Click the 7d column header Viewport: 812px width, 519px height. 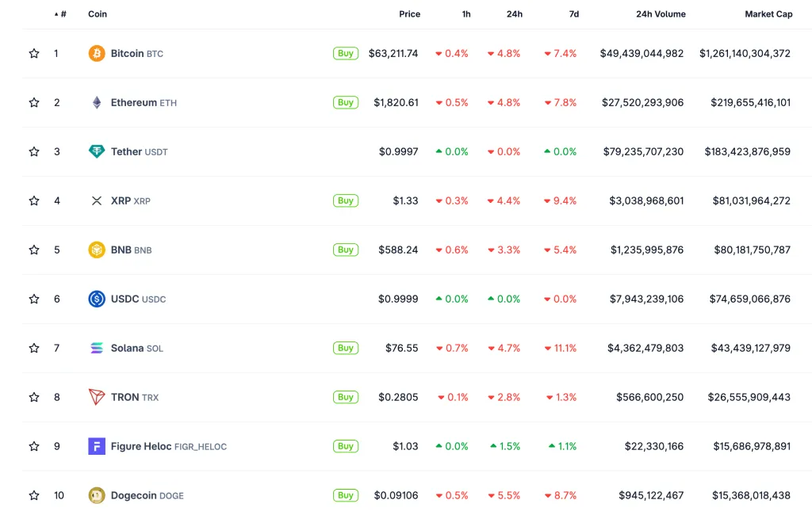click(573, 14)
